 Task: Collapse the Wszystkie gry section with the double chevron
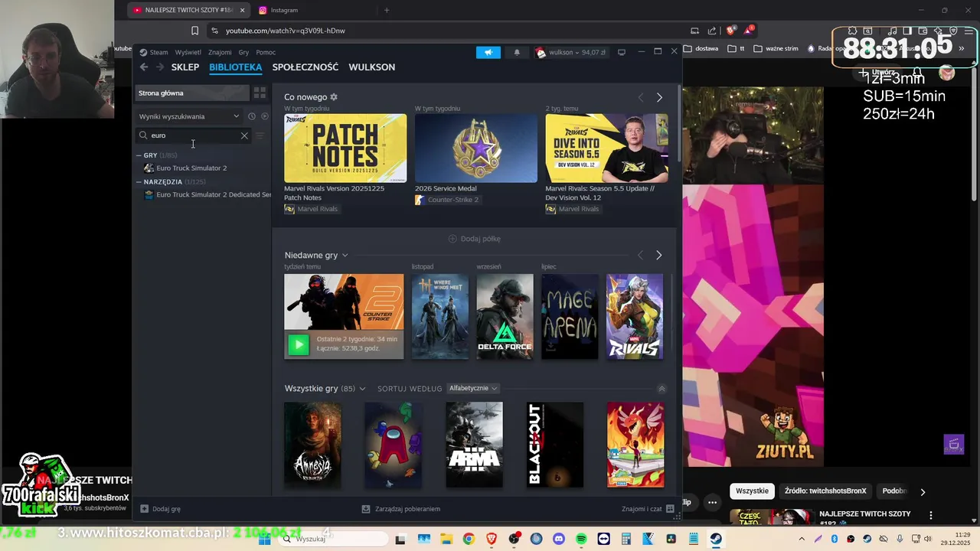tap(662, 389)
